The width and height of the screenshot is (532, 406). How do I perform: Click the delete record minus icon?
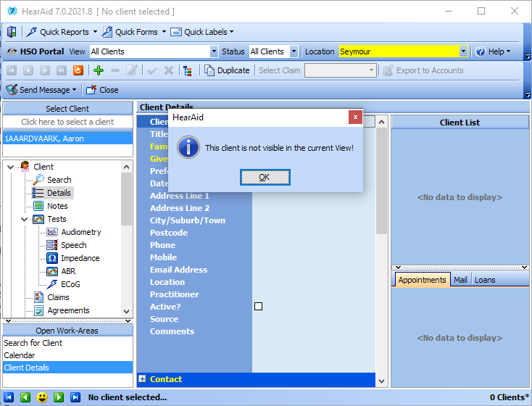[x=115, y=70]
